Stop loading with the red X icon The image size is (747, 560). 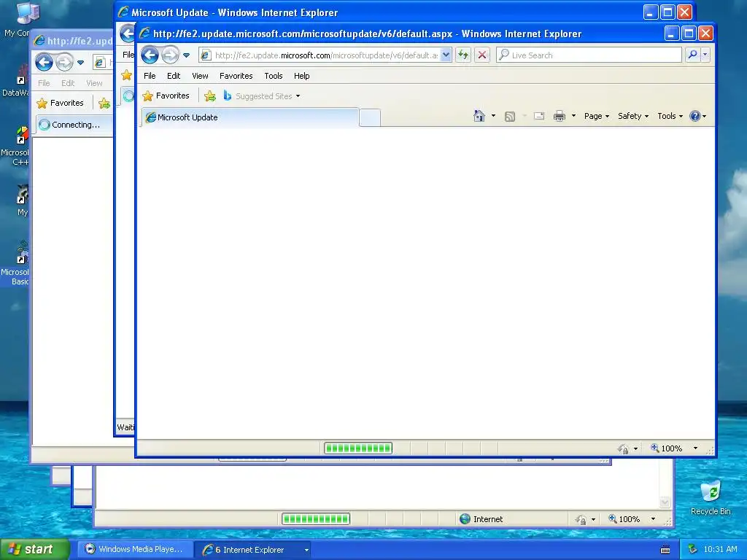click(x=482, y=55)
